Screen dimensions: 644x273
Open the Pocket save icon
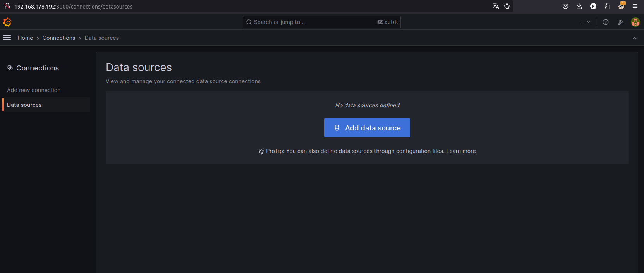pyautogui.click(x=565, y=6)
